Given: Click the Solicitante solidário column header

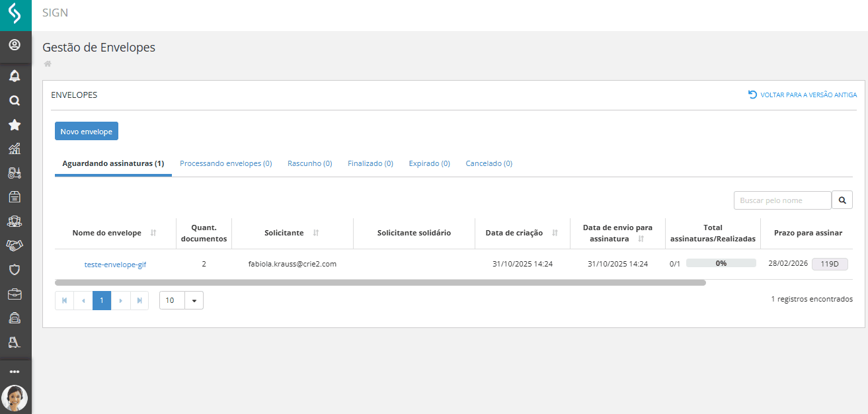Looking at the screenshot, I should click(x=414, y=233).
